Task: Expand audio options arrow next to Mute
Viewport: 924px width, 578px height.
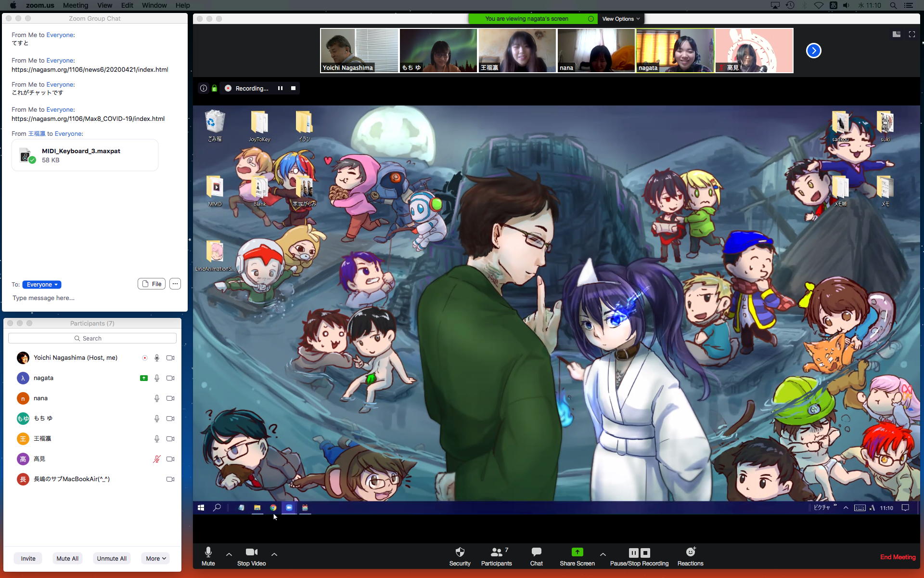Action: pyautogui.click(x=229, y=554)
